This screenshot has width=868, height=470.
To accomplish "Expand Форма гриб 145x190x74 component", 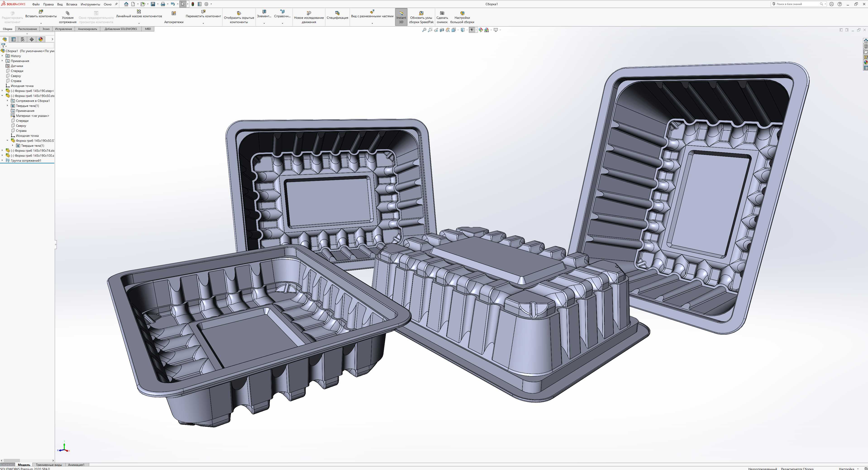I will click(x=3, y=150).
